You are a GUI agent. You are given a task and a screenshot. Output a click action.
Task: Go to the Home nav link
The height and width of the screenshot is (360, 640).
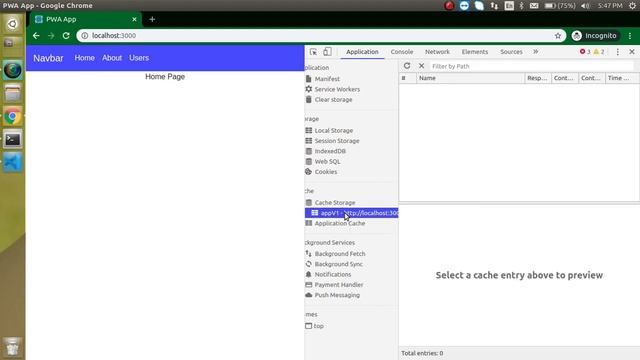84,58
